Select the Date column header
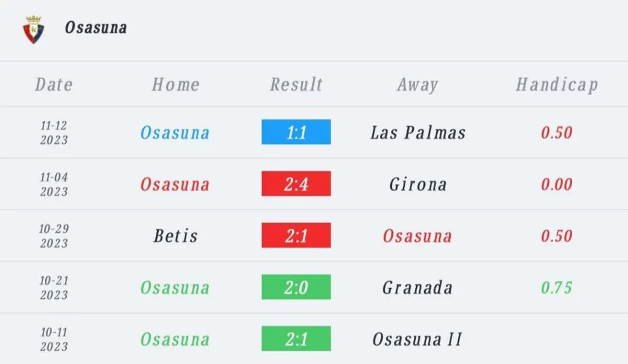 pos(54,85)
